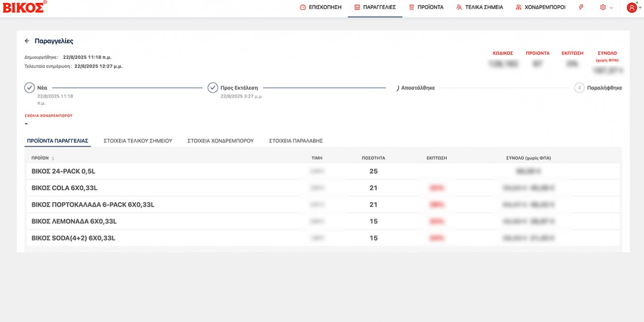Screen dimensions: 644x322
Task: Click quantity 25 in 24-PACK row
Action: click(x=374, y=171)
